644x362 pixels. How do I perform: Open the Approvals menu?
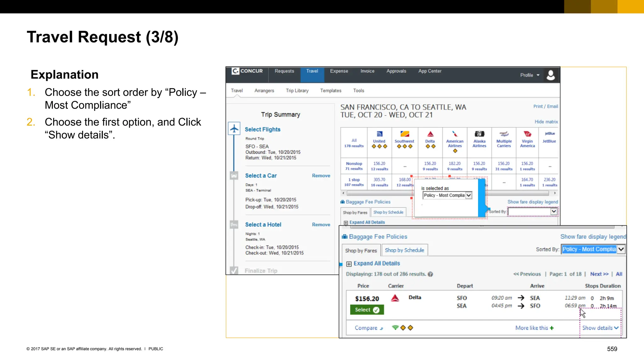[396, 71]
